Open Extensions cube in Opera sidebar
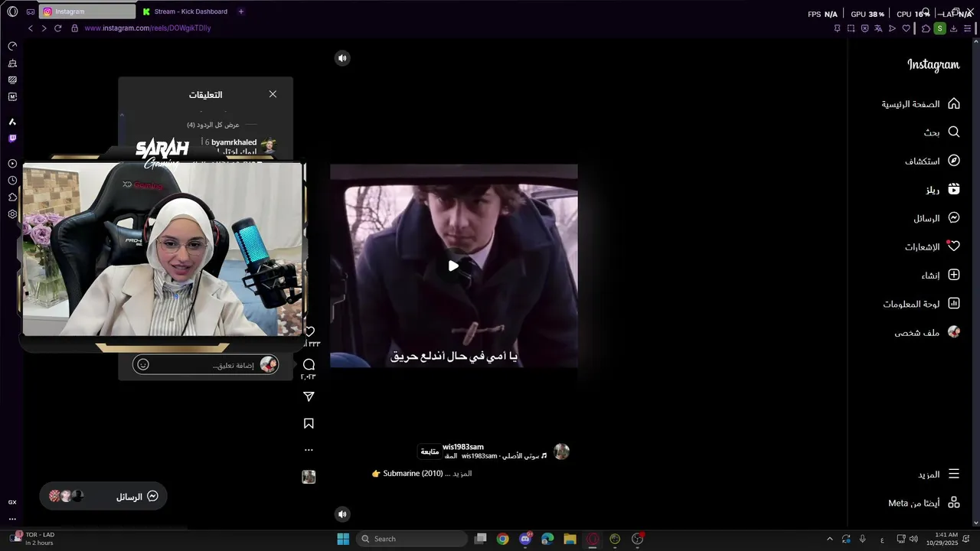Screen dimensions: 980x551 [x=12, y=197]
